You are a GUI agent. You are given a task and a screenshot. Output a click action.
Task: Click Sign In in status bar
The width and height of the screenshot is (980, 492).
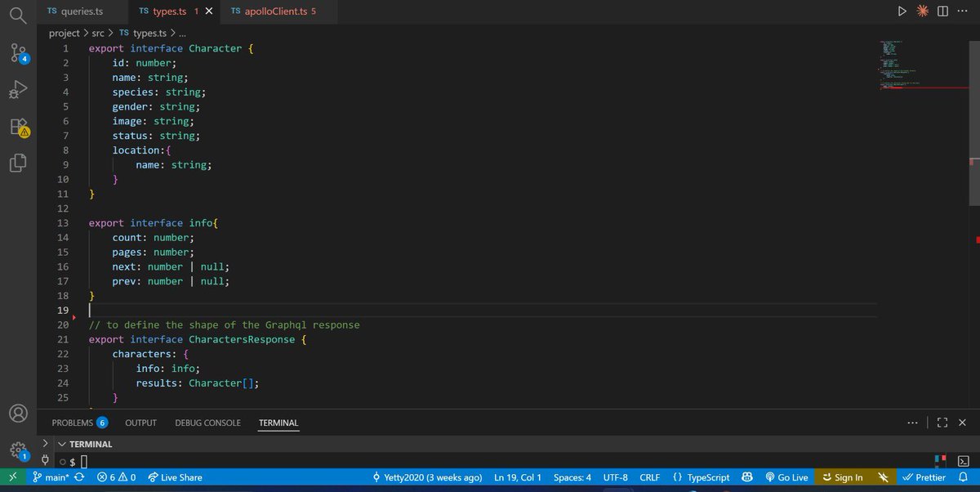pyautogui.click(x=843, y=477)
